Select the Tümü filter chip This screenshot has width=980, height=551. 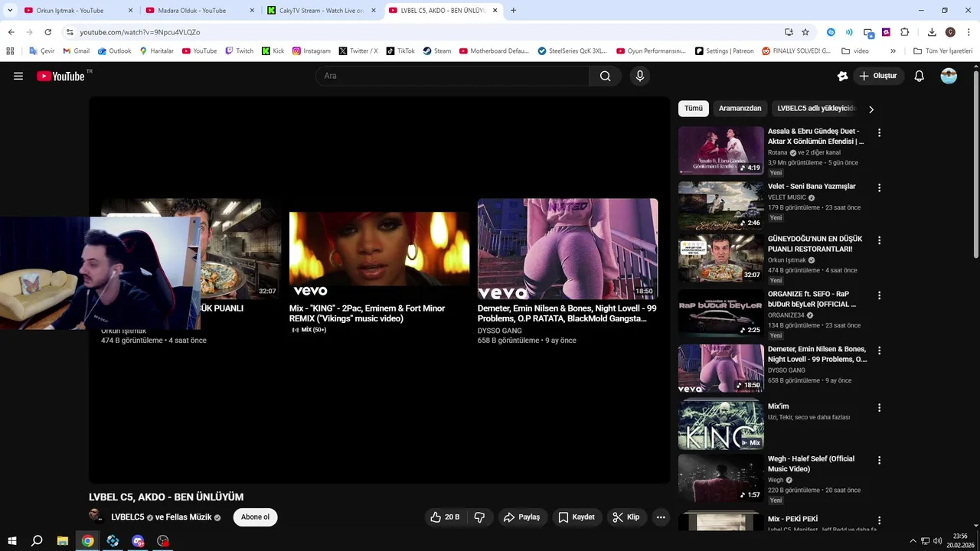point(694,109)
